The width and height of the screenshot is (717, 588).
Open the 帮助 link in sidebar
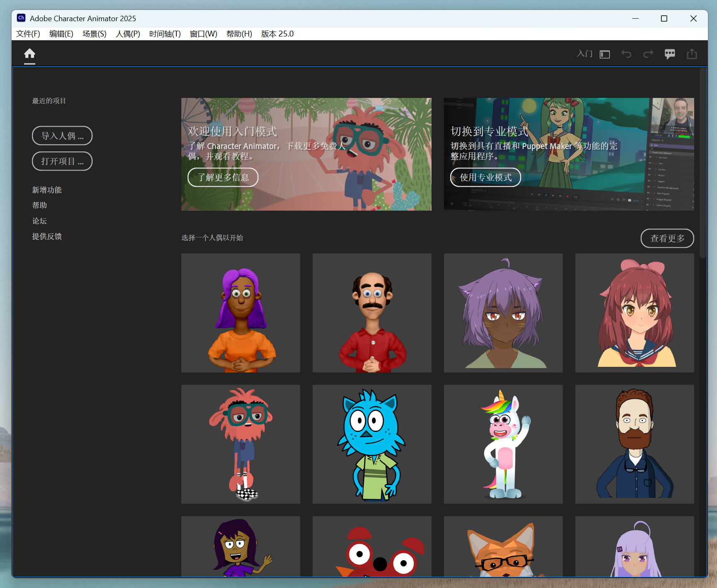(39, 205)
